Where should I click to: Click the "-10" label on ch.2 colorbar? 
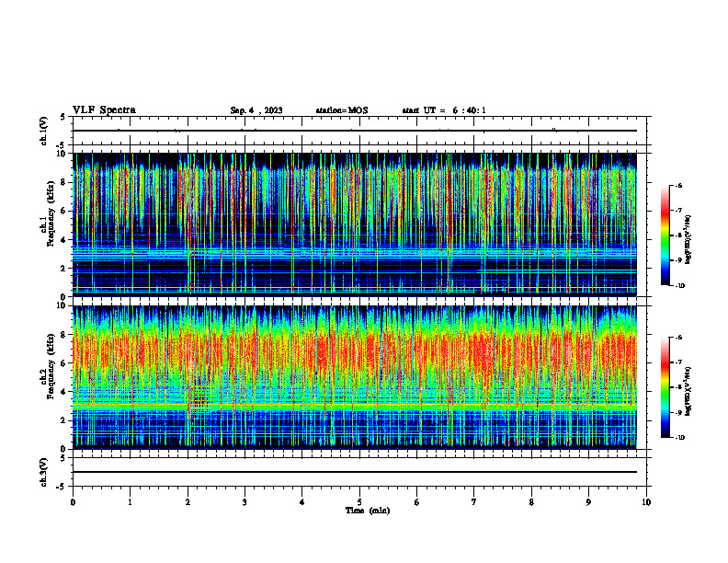[680, 437]
